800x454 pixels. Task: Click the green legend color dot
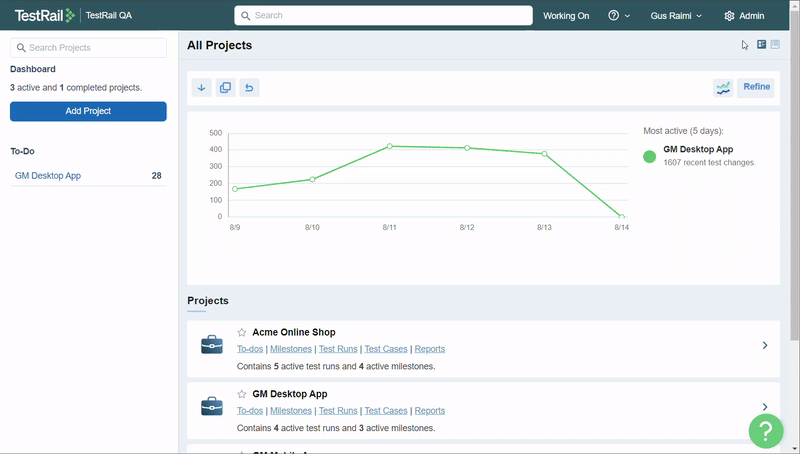click(649, 157)
